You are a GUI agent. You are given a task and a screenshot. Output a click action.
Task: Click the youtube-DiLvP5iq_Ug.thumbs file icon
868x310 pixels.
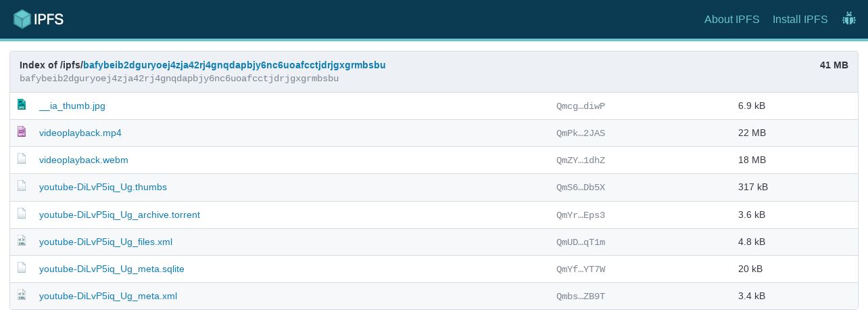click(22, 186)
